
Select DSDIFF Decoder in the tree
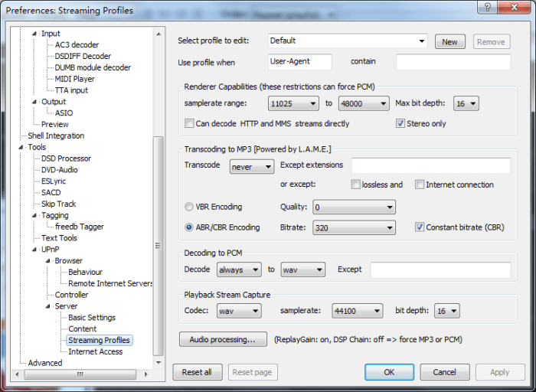click(83, 56)
